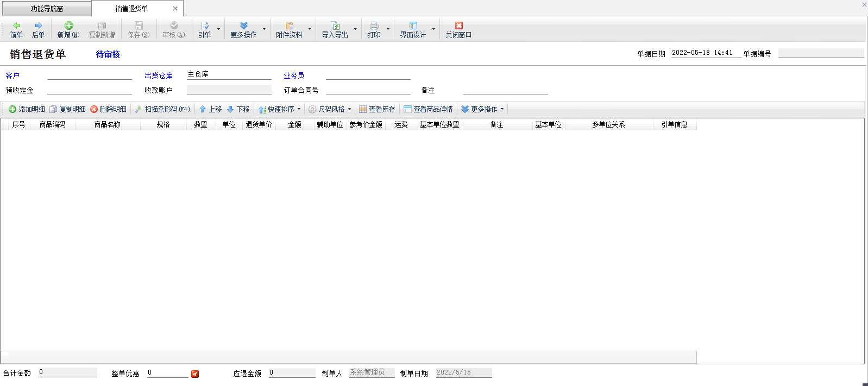Click the 前单 previous document arrow icon
The image size is (868, 386).
click(17, 26)
